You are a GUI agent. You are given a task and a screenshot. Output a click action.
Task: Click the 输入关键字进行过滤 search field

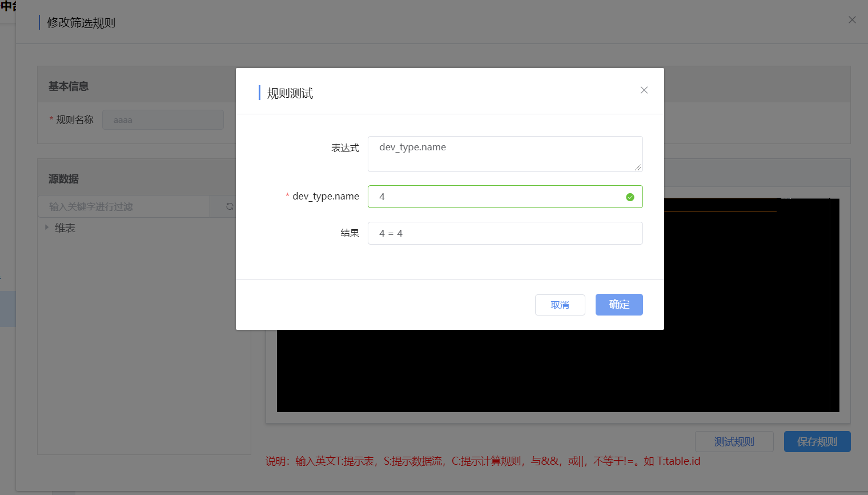[x=124, y=206]
